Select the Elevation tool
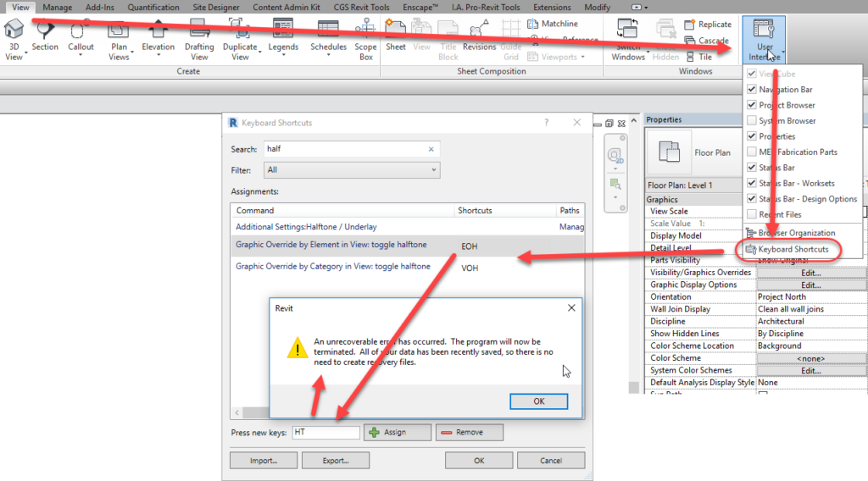 (x=158, y=36)
